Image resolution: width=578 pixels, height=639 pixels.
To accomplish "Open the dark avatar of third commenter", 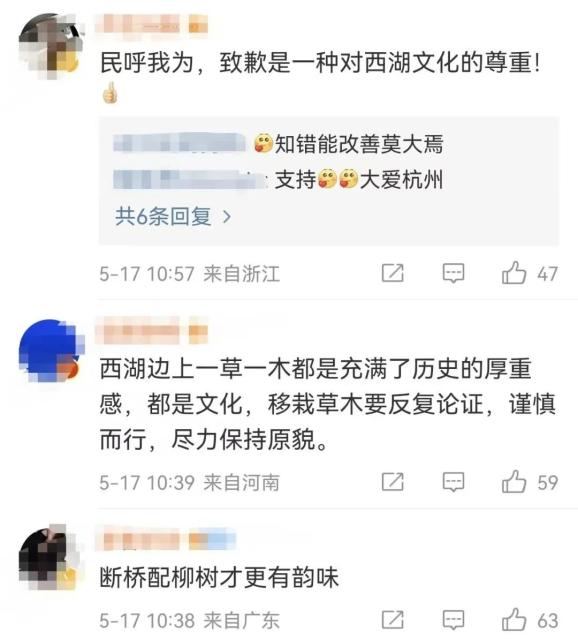I will [51, 557].
